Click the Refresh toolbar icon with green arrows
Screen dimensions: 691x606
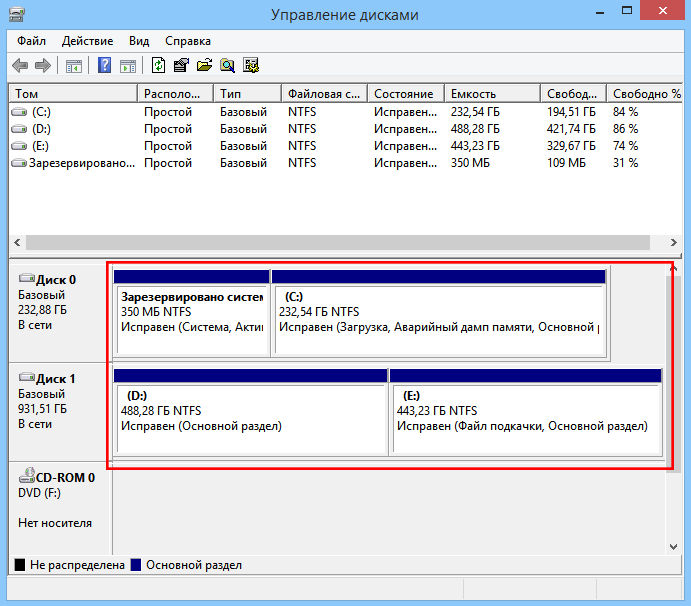pyautogui.click(x=158, y=66)
